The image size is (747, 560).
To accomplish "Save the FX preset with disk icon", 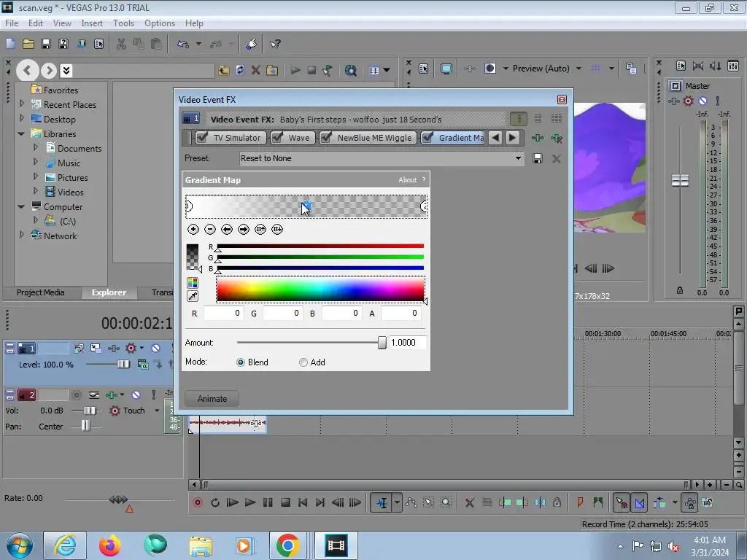I will coord(538,158).
